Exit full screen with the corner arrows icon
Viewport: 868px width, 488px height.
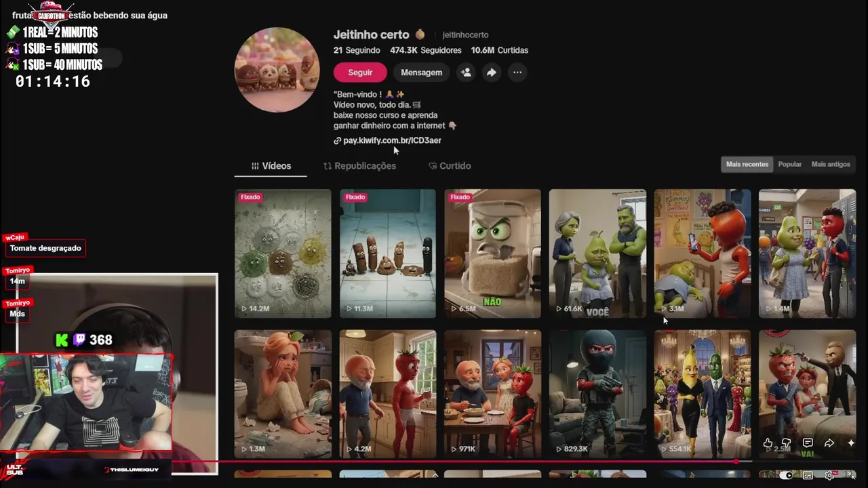coord(851,475)
